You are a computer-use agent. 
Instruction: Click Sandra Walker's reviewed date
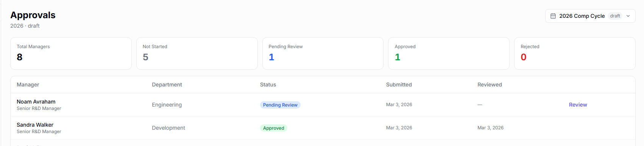pyautogui.click(x=490, y=128)
